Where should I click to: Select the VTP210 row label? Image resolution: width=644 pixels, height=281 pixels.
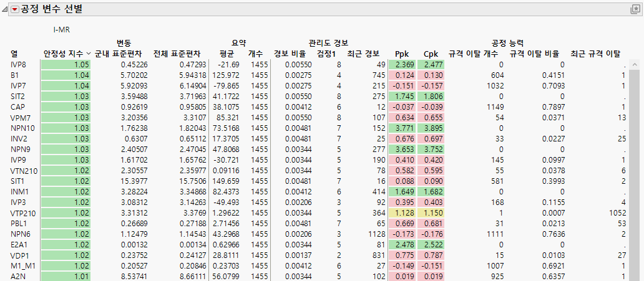tap(22, 212)
